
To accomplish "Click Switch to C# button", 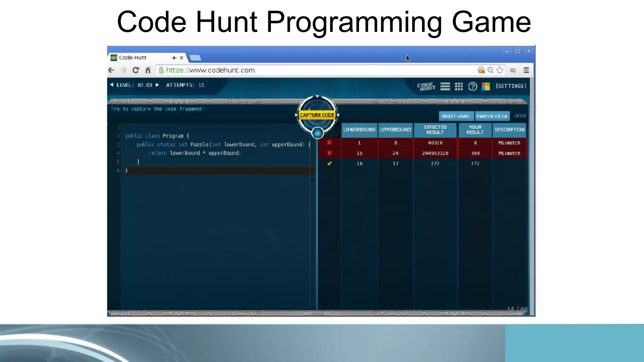I will pyautogui.click(x=492, y=116).
